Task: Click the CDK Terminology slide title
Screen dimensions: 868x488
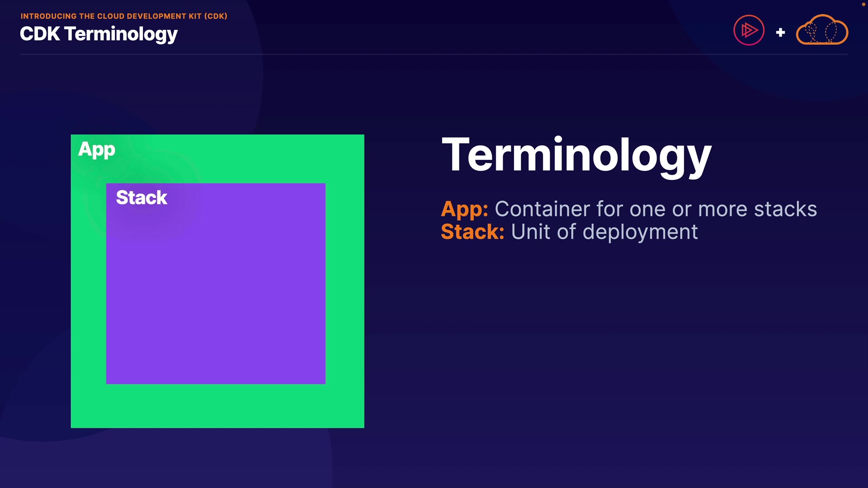Action: coord(99,34)
